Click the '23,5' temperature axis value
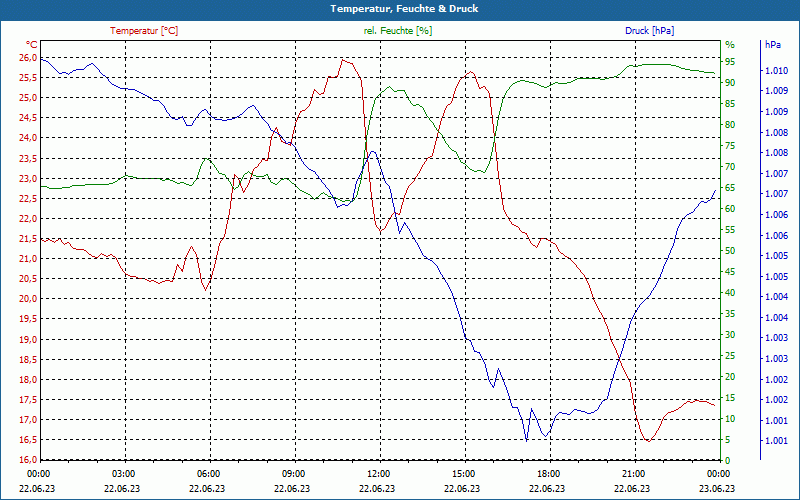Screen dimensions: 800x500 point(28,158)
